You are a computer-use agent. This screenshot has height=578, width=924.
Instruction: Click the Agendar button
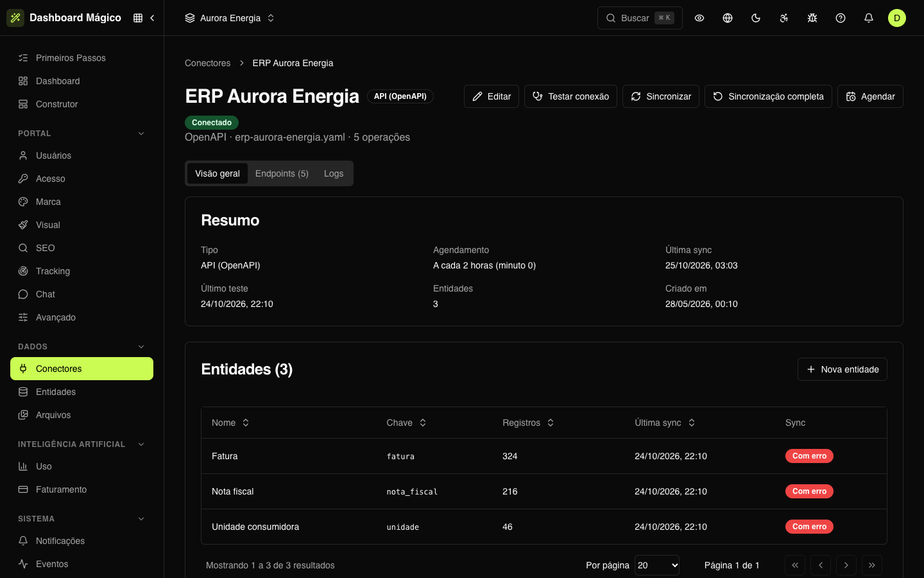point(870,96)
